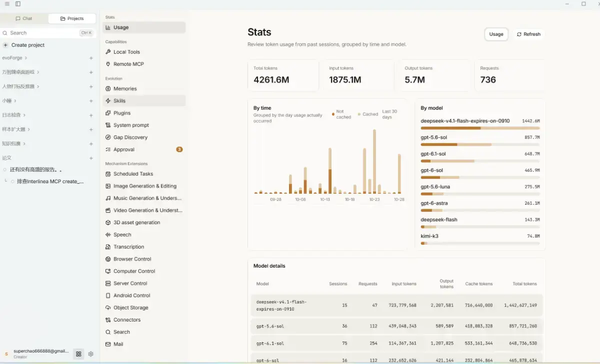Open the Music Generation note icon

(108, 198)
